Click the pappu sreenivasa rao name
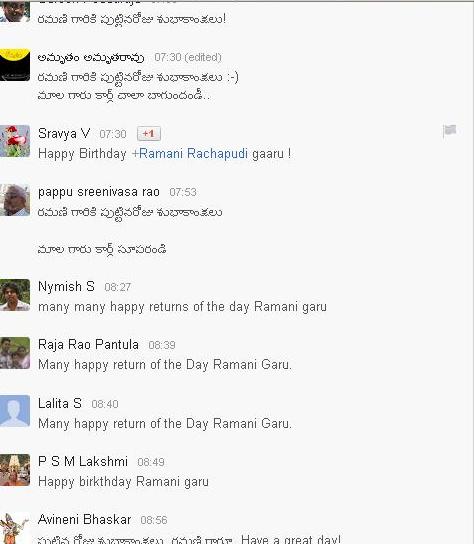Screen dimensions: 474x544 click(x=99, y=192)
